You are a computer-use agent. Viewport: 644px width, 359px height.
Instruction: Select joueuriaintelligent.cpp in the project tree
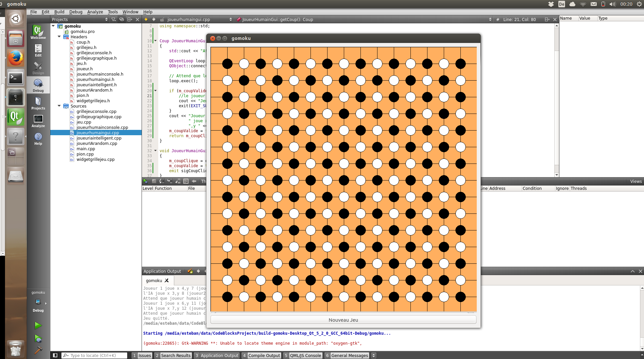(x=99, y=138)
